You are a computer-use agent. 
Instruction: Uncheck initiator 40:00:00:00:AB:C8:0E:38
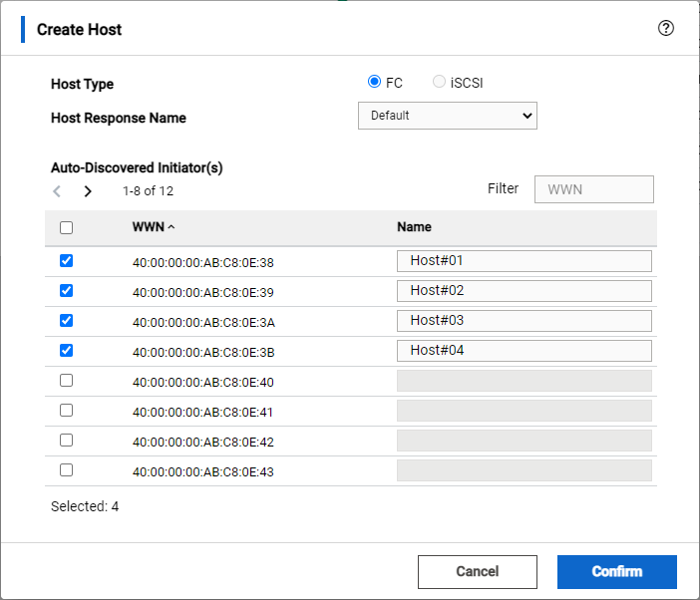click(x=67, y=261)
